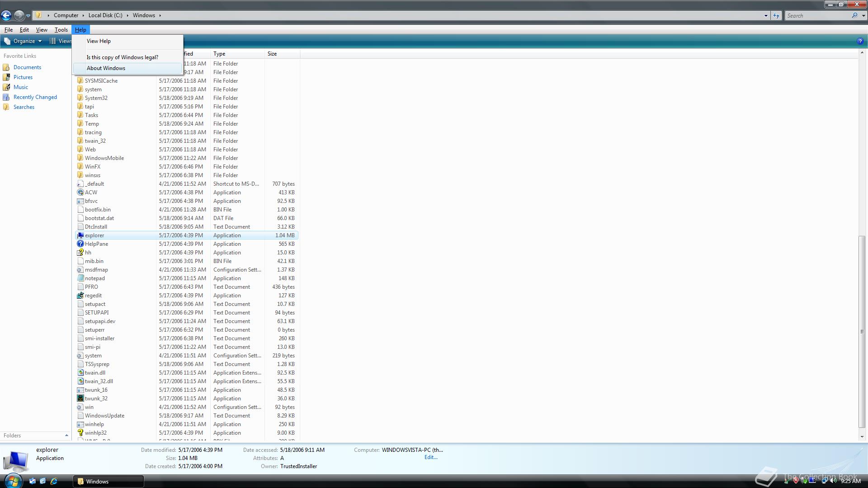Select the System32 folder row
Image resolution: width=868 pixels, height=488 pixels.
186,98
